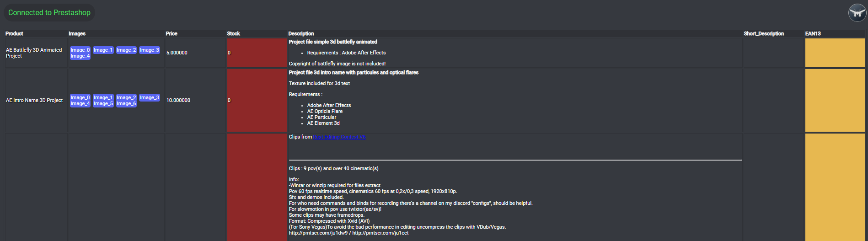Select Image_5 tag in AE Intro Name row
The height and width of the screenshot is (241, 868).
point(103,104)
